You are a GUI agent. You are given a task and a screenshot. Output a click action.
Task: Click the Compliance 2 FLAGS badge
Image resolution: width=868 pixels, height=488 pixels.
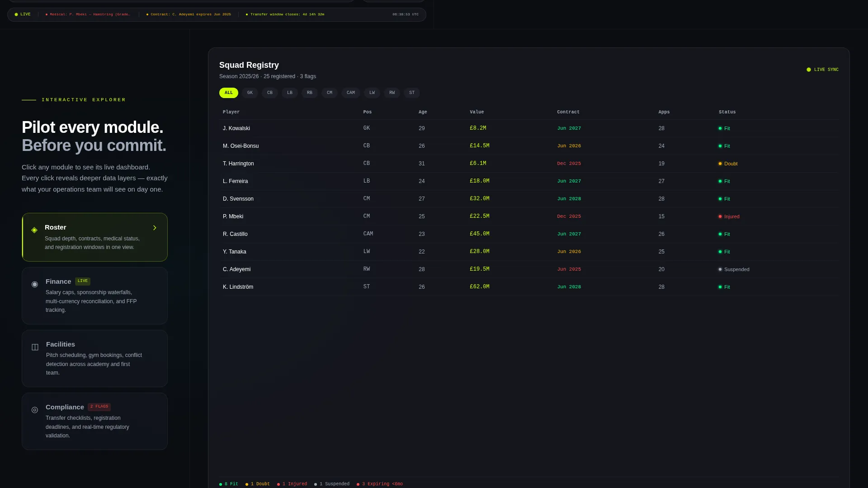click(x=99, y=407)
